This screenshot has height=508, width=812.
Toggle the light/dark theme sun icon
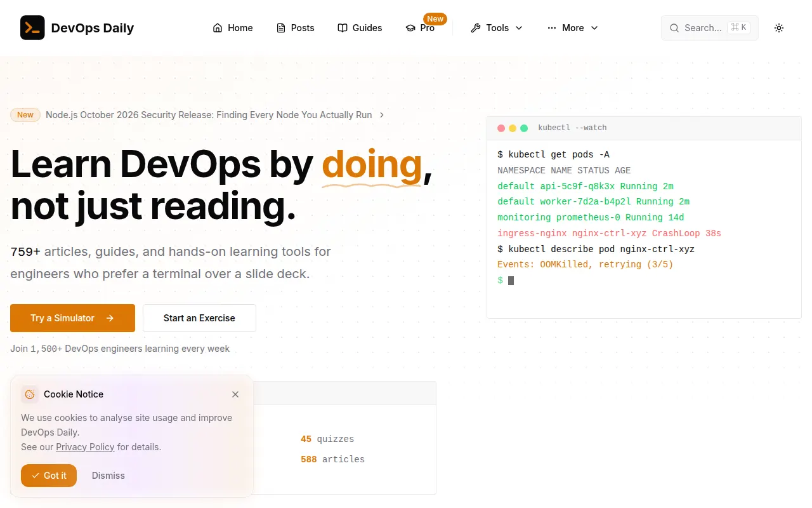click(779, 28)
